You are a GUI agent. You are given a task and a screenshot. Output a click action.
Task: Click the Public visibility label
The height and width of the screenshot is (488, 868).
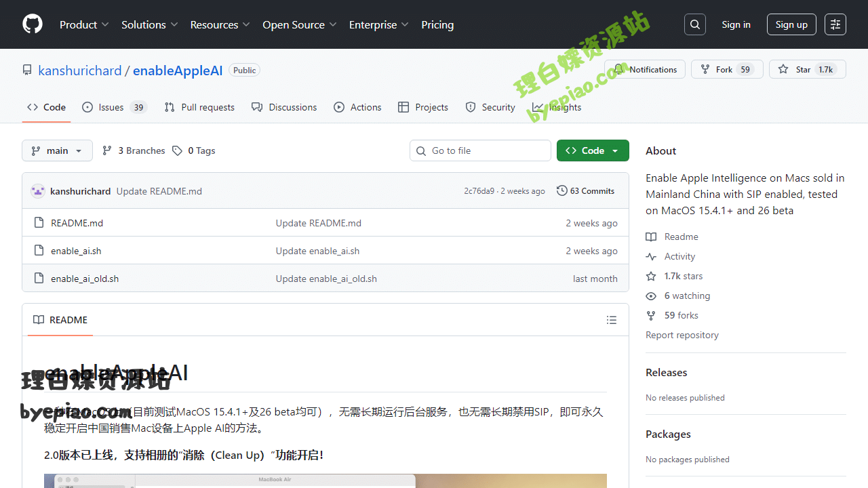tap(245, 70)
